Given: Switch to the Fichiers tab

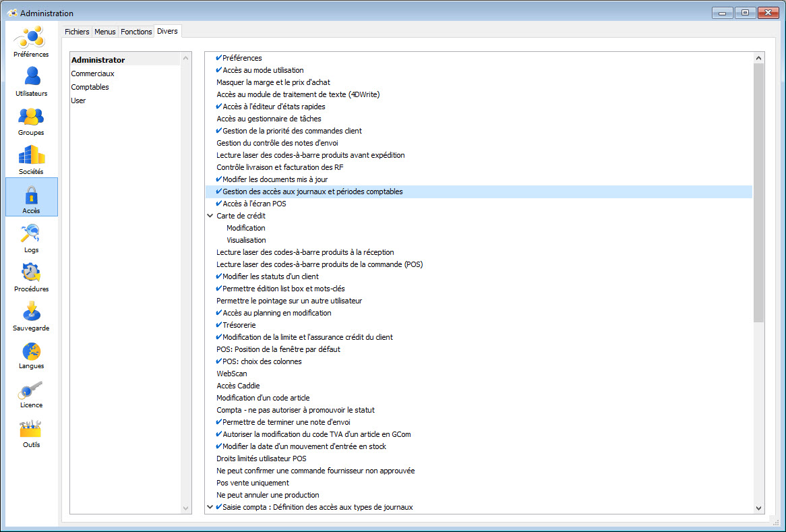Looking at the screenshot, I should point(77,32).
